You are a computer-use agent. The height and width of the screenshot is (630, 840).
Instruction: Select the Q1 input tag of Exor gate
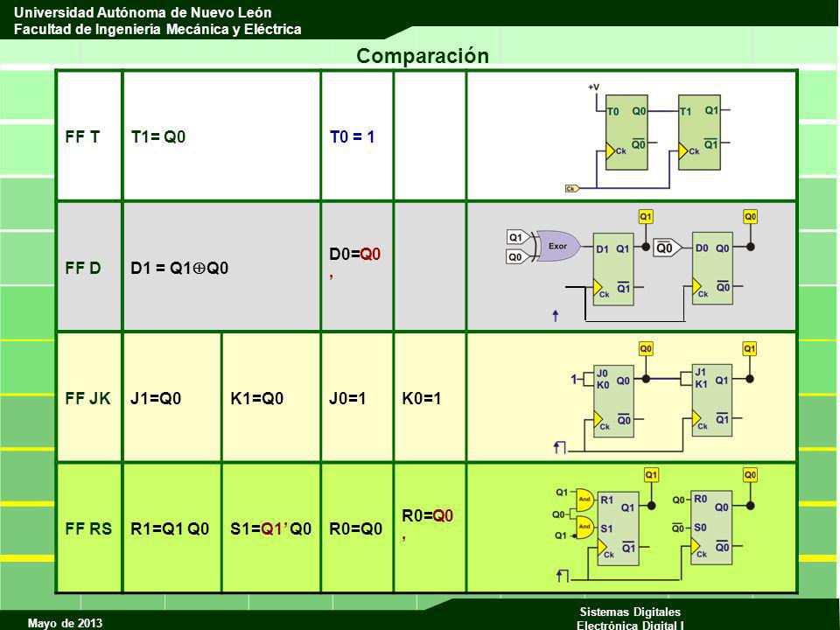517,237
